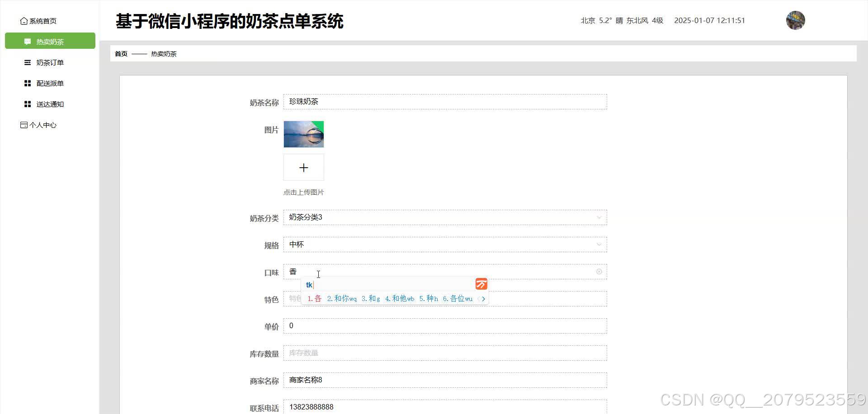Viewport: 868px width, 414px height.
Task: Clear the 口味 field using the circular x icon
Action: (599, 271)
